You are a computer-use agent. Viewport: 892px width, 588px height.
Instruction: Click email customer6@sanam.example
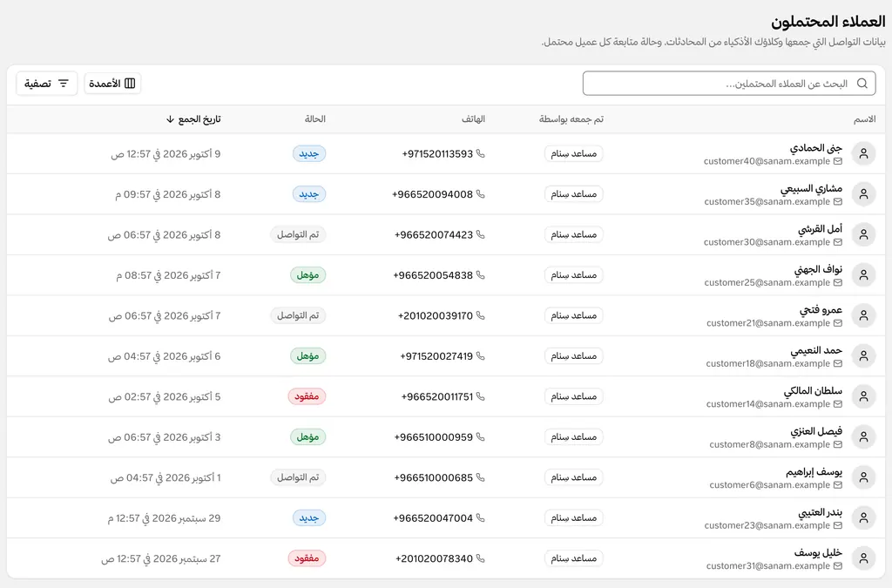click(x=770, y=485)
